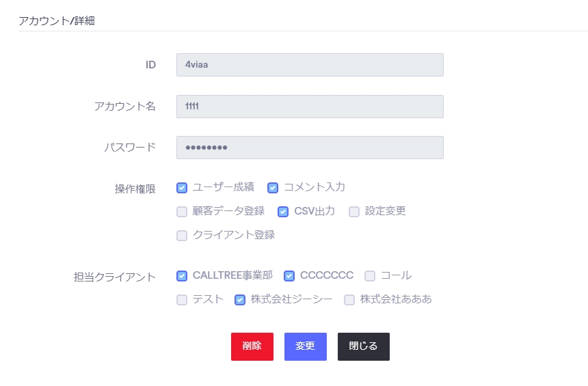Click the アカウント名 input field
Viewport: 588px width, 386px height.
click(310, 107)
